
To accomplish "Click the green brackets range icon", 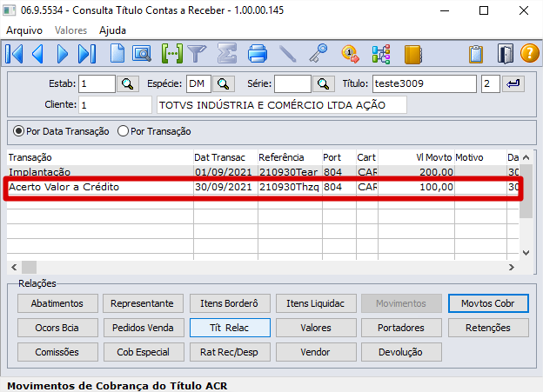I will point(172,54).
